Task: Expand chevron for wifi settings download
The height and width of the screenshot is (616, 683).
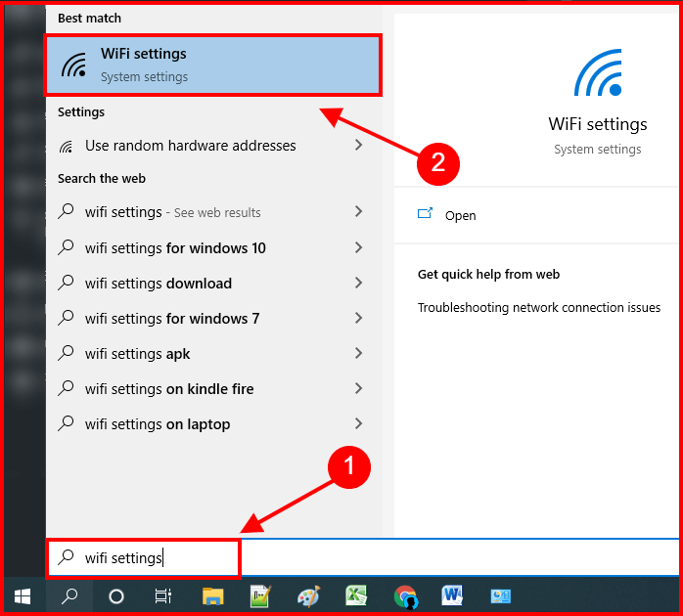Action: click(358, 283)
